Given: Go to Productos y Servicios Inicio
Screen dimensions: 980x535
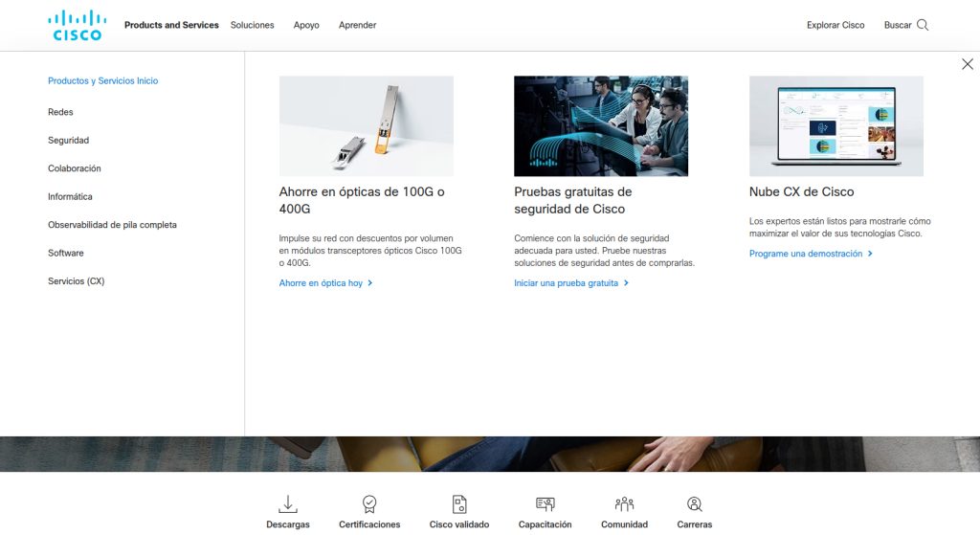Looking at the screenshot, I should (x=103, y=80).
